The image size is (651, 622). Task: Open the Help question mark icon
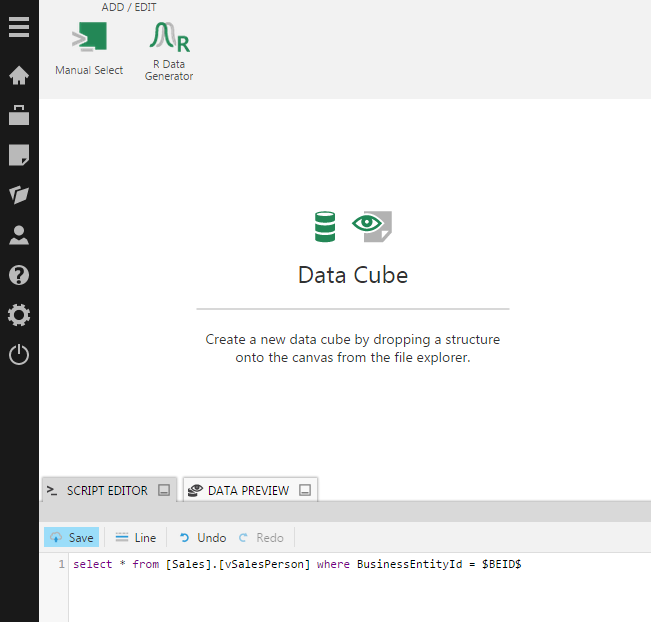(19, 275)
